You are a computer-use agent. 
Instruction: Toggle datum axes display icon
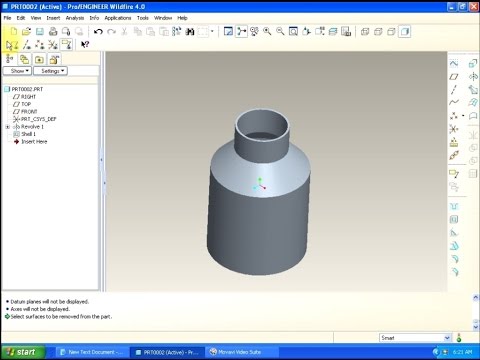coord(26,44)
